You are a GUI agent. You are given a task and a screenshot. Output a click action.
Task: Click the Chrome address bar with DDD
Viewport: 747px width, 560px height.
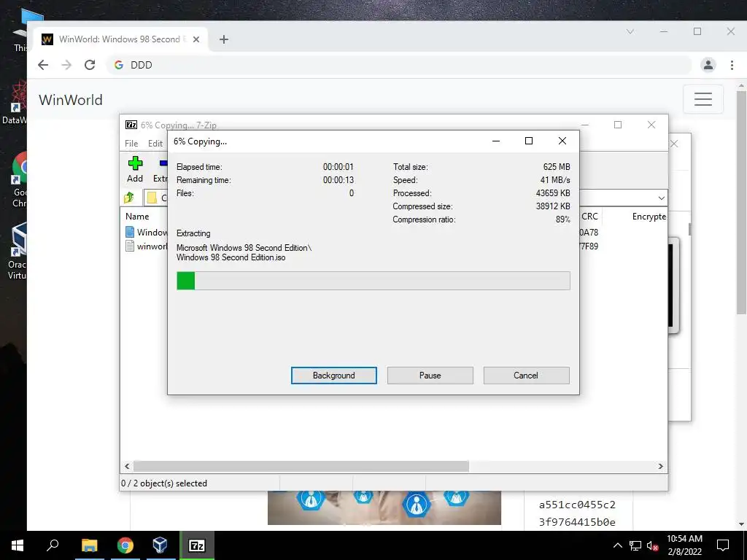399,65
